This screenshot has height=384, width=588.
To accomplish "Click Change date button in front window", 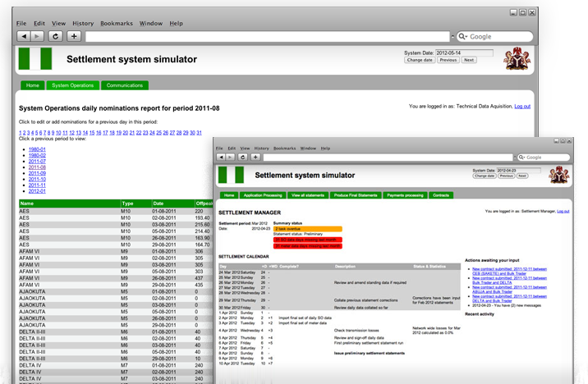I will click(485, 176).
